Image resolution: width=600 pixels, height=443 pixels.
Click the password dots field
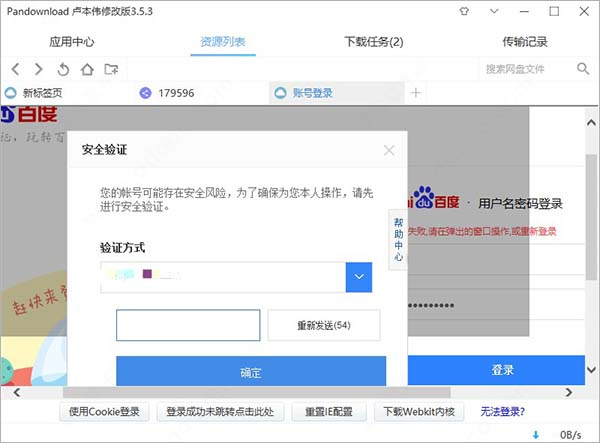pos(431,305)
